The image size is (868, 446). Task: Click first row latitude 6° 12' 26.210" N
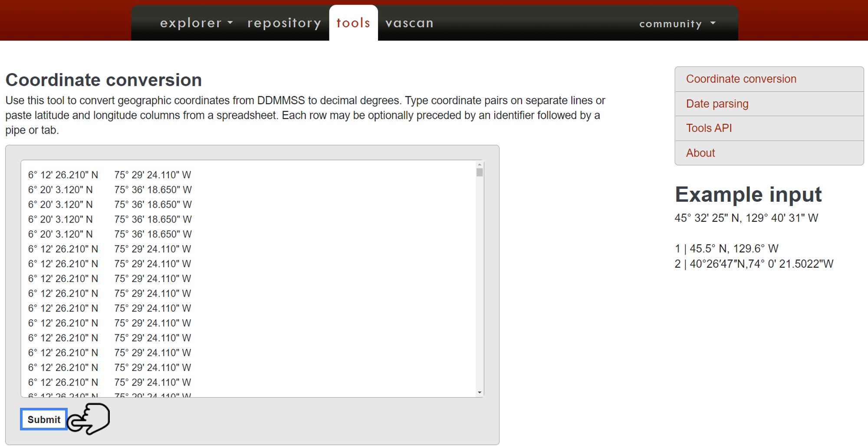(63, 175)
